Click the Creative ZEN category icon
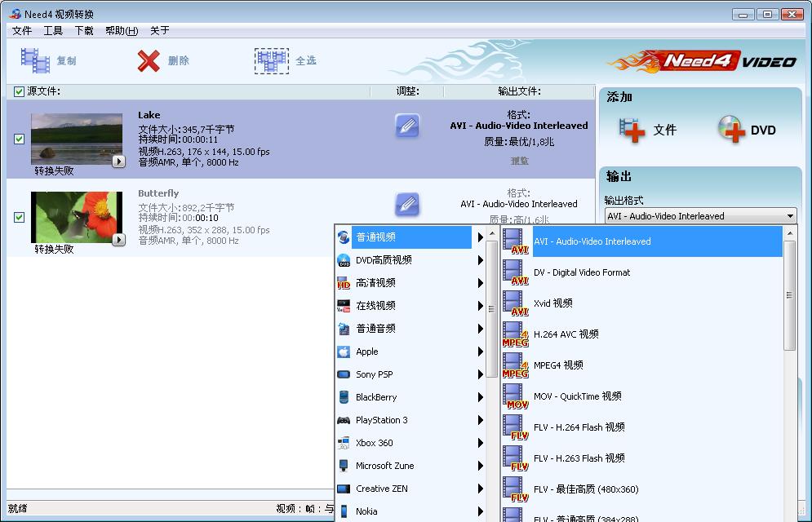 pyautogui.click(x=344, y=489)
